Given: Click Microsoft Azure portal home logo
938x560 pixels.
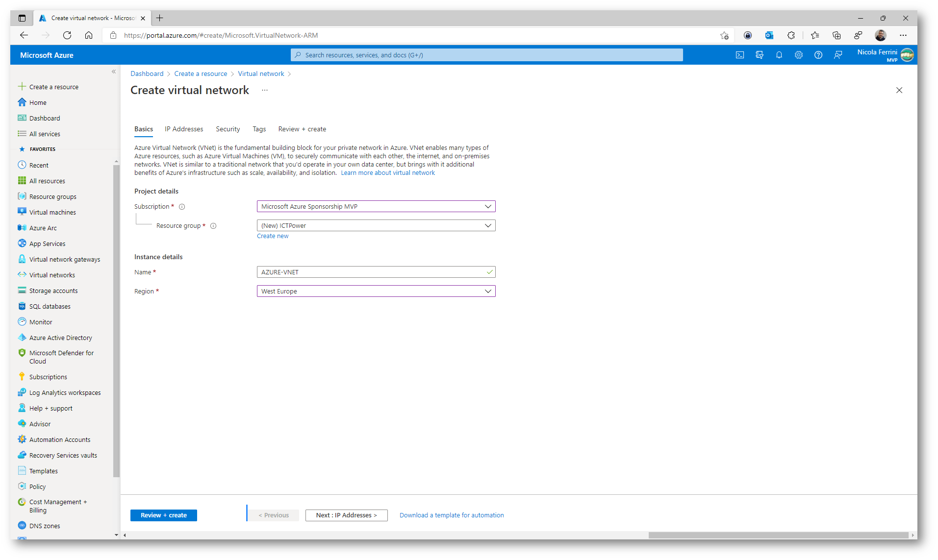Looking at the screenshot, I should tap(47, 55).
